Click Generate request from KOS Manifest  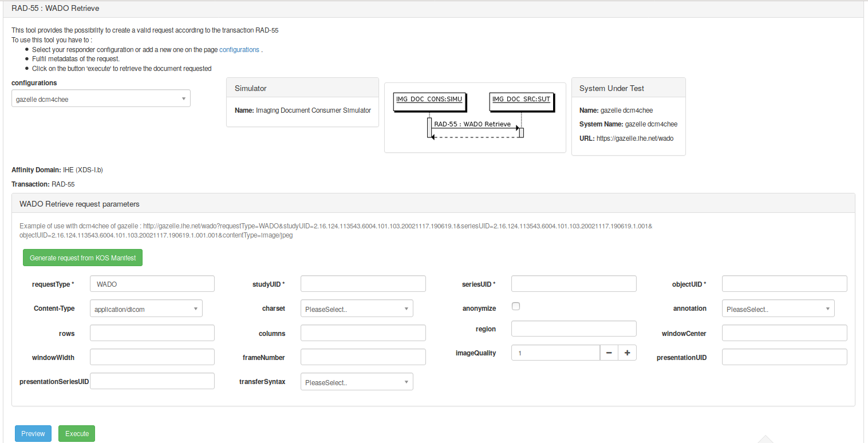click(82, 258)
